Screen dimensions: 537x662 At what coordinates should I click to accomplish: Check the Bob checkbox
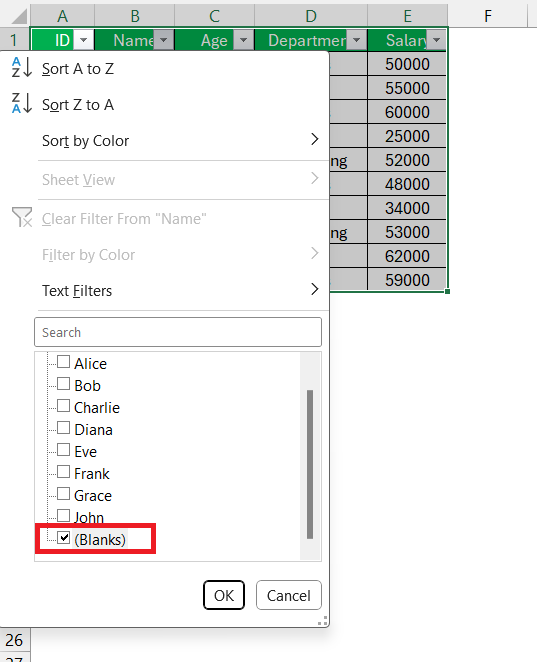click(63, 384)
